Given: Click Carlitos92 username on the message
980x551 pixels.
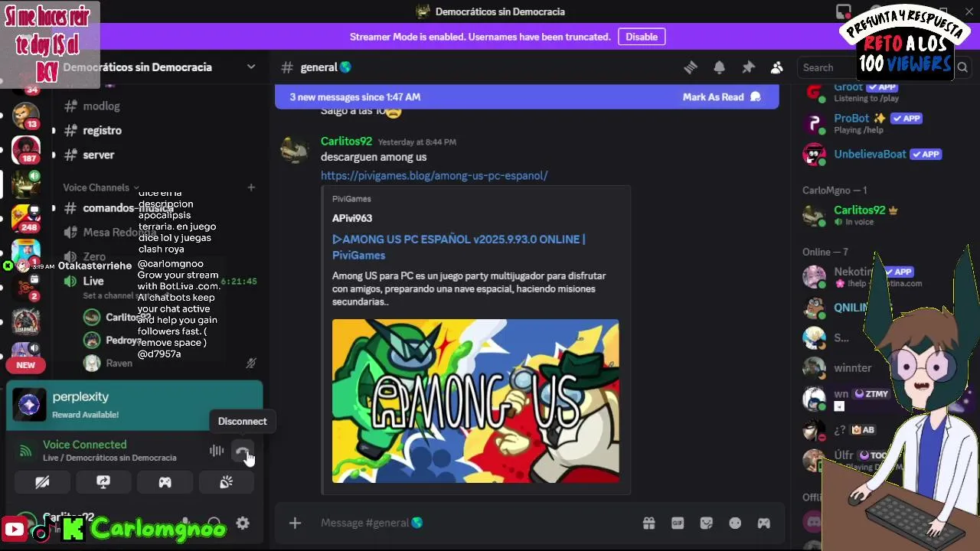Looking at the screenshot, I should (x=346, y=142).
